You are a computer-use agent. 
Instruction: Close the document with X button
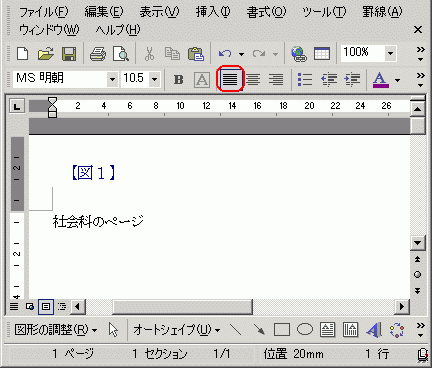[418, 30]
